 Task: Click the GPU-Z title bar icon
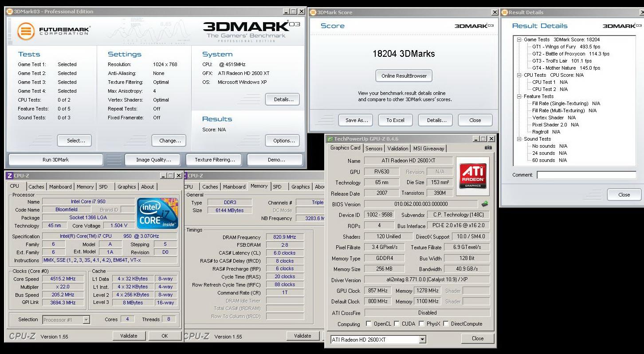coord(330,138)
